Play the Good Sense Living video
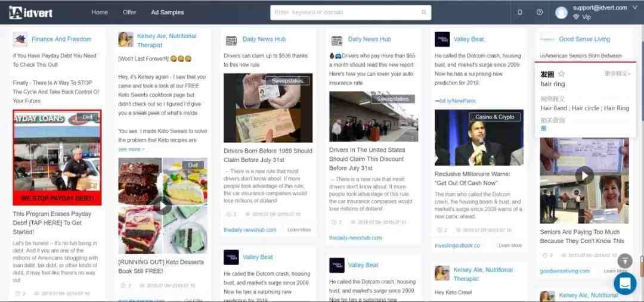The image size is (644, 302). pyautogui.click(x=584, y=176)
